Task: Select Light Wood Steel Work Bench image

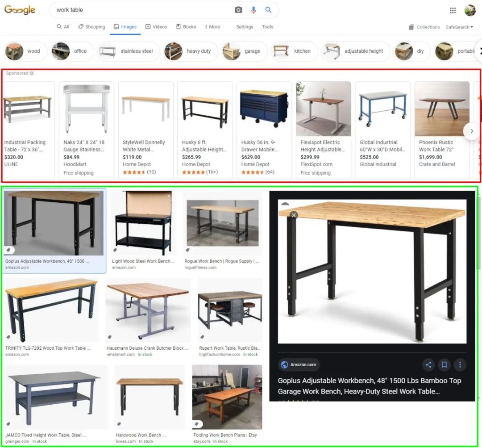Action: tap(144, 223)
